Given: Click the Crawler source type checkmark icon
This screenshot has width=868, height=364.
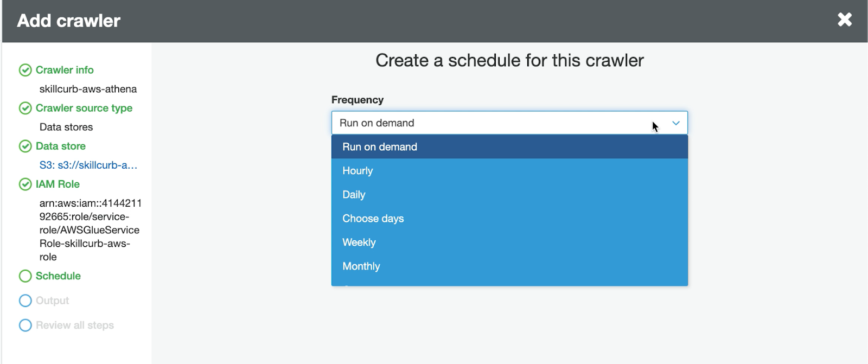Looking at the screenshot, I should click(x=25, y=108).
